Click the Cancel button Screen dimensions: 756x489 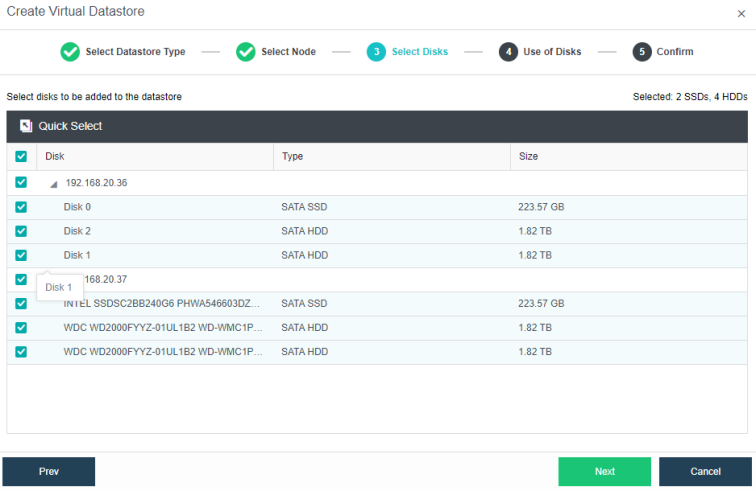point(705,471)
